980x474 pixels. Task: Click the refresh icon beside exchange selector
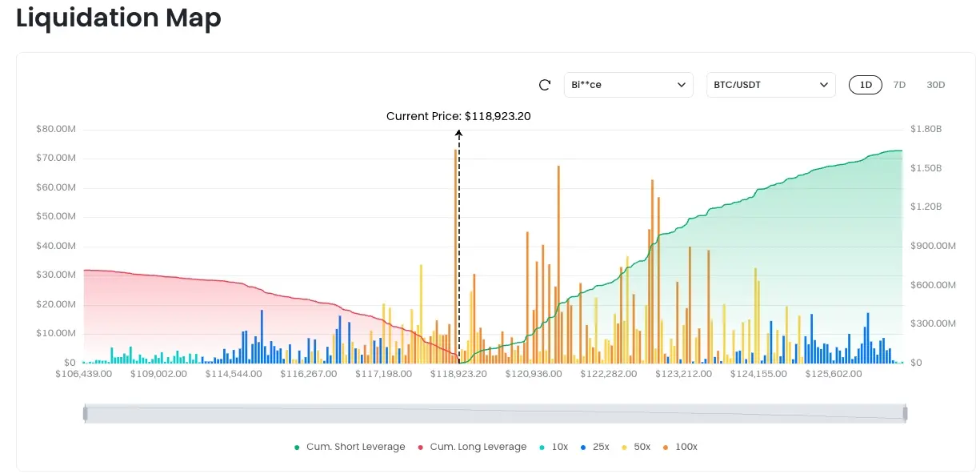click(x=545, y=85)
